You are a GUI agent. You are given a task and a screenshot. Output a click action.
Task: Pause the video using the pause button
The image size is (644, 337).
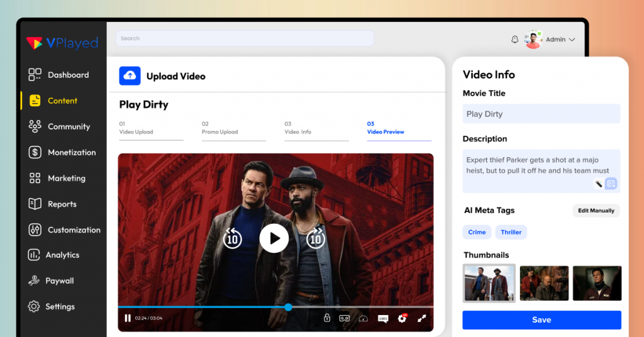point(128,318)
